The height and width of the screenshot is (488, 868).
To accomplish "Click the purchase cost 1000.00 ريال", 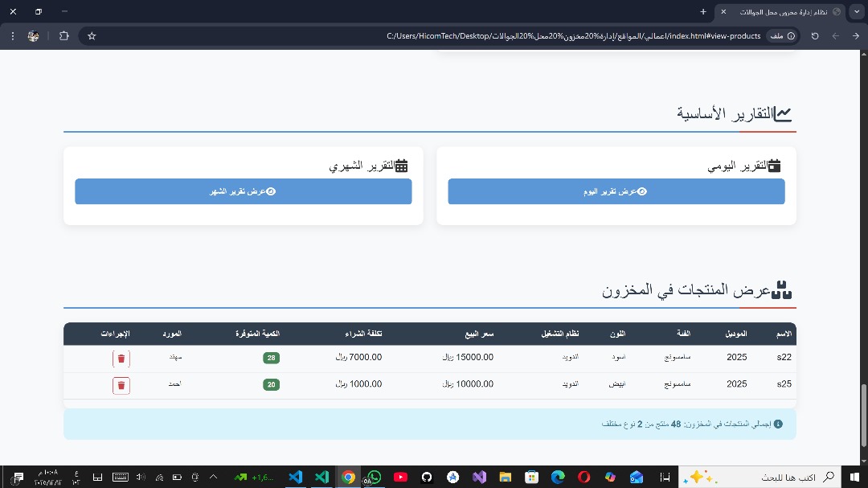I will [x=358, y=383].
